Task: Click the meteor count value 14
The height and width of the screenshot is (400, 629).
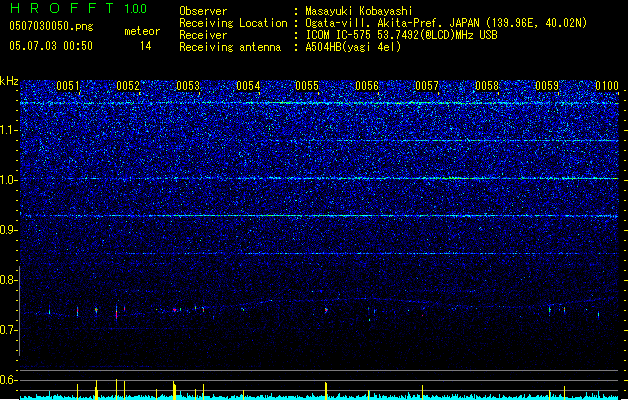Action: 146,46
